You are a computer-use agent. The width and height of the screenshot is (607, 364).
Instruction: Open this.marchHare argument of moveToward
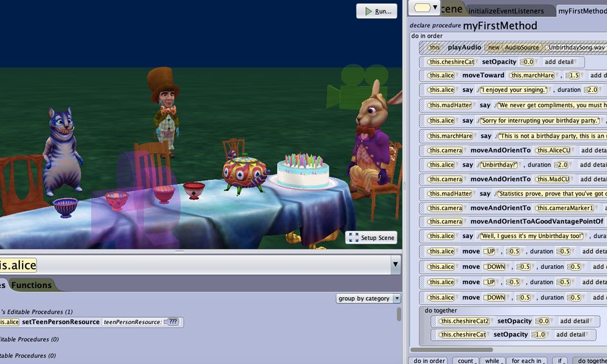coord(532,75)
